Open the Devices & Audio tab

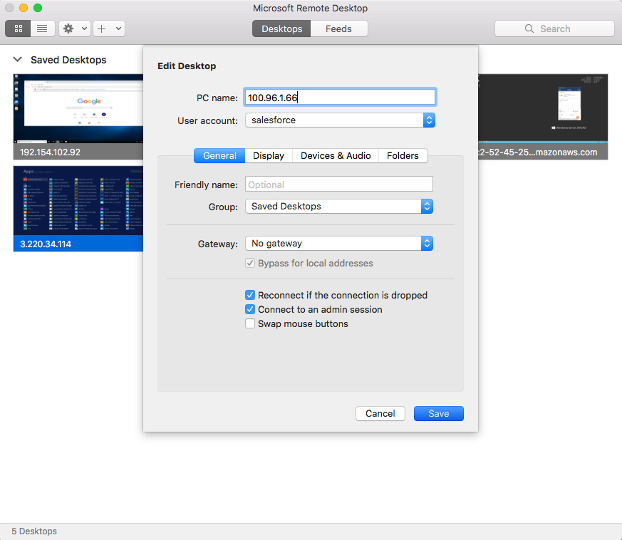[x=335, y=156]
